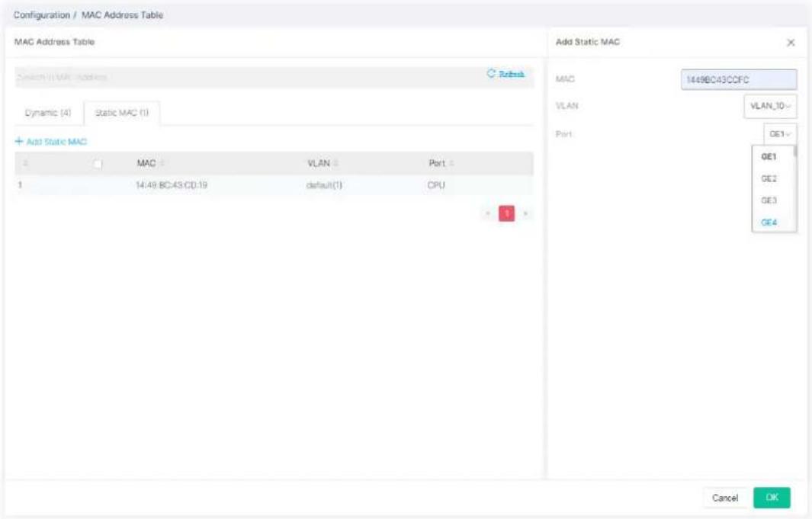Click the MAC Address Table breadcrumb
The image size is (812, 519).
tap(122, 15)
